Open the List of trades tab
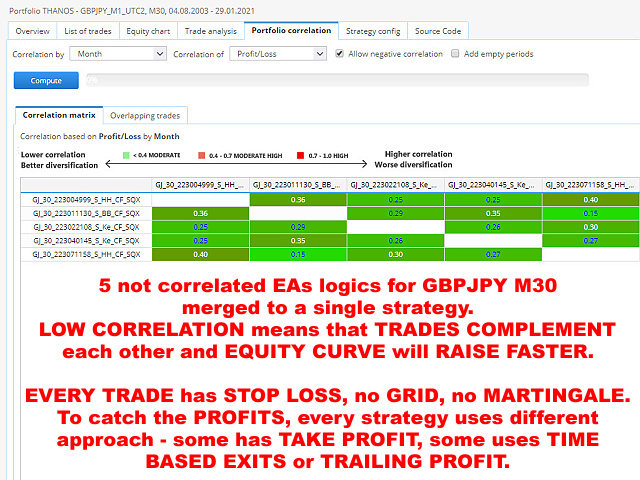This screenshot has width=640, height=480. point(87,30)
